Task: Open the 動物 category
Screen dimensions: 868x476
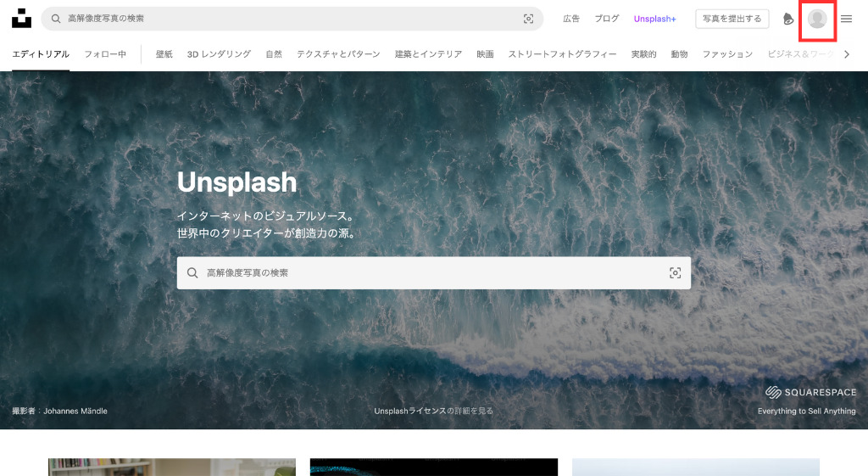Action: 679,54
